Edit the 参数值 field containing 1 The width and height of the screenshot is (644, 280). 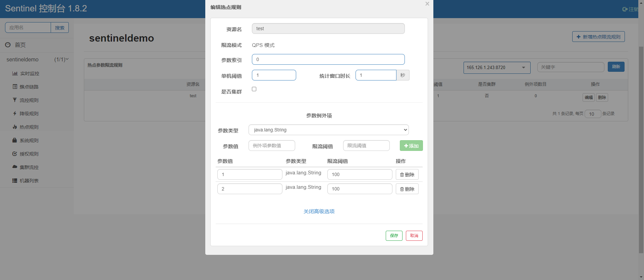[250, 174]
